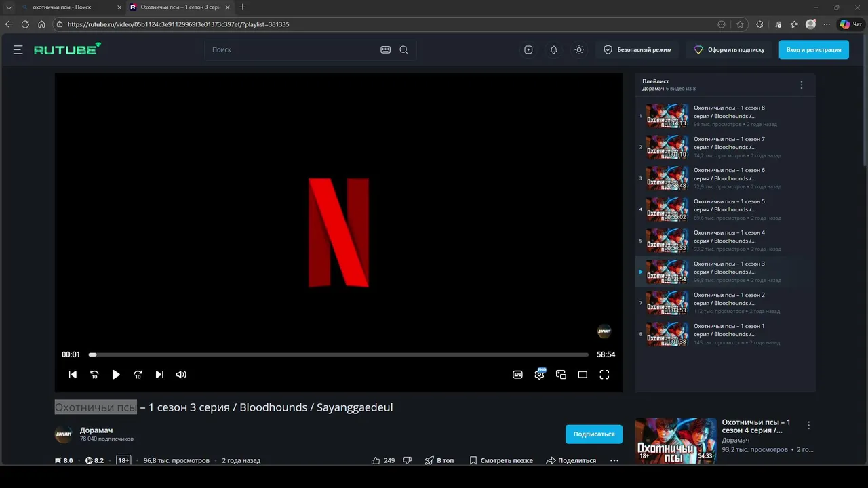The height and width of the screenshot is (488, 868).
Task: Open recommended Охотничьи псы 4 серия thumbnail
Action: pos(675,441)
